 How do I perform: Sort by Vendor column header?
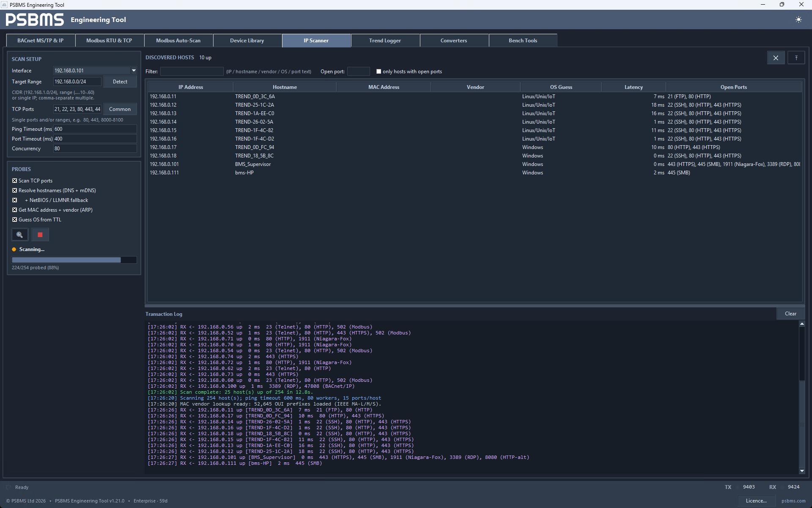click(x=475, y=87)
